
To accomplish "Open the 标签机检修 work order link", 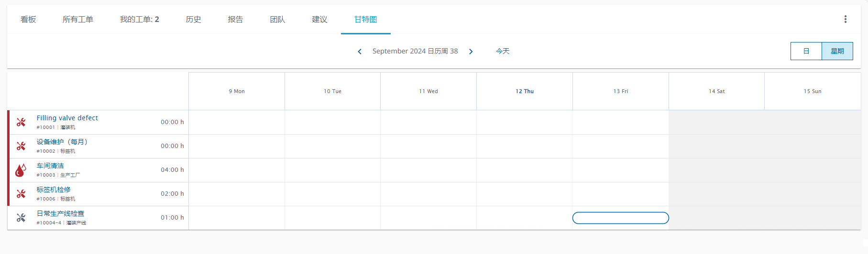I will (x=54, y=190).
